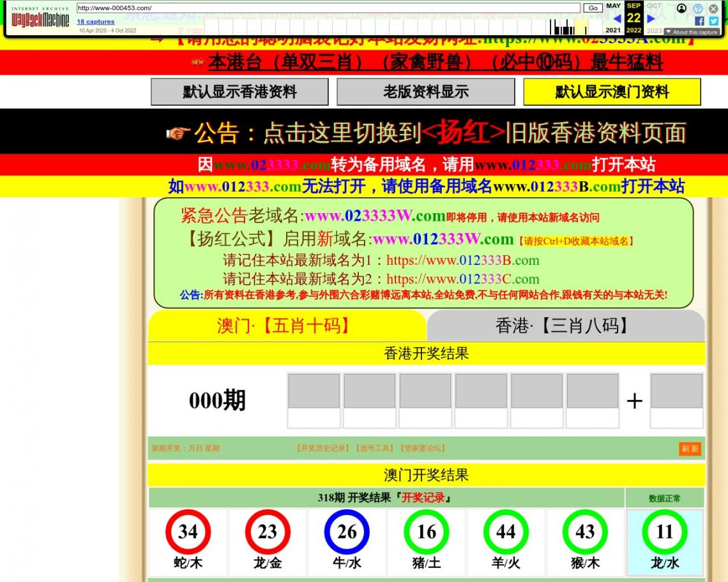728x582 pixels.
Task: Open the Wayback help question mark icon
Action: [698, 9]
